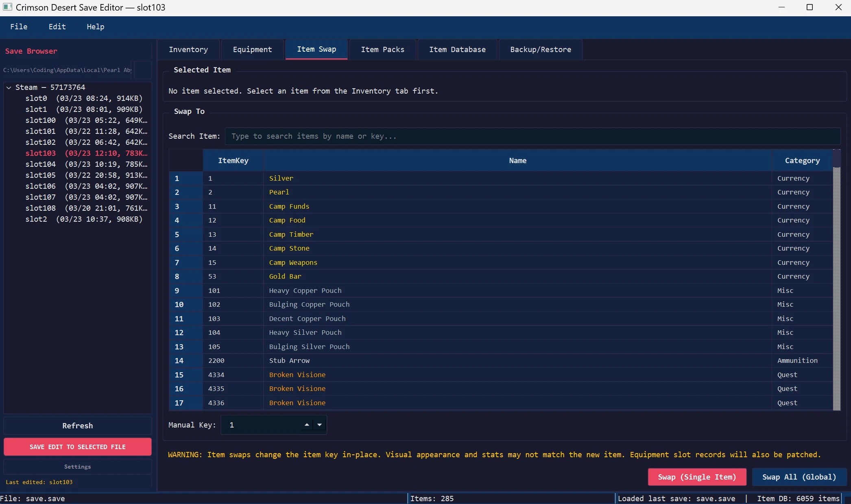
Task: Switch to the Backup/Restore tab
Action: pos(540,50)
